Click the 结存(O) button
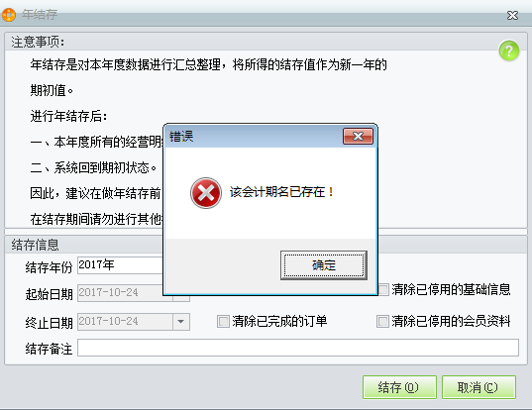This screenshot has height=410, width=532. point(399,387)
